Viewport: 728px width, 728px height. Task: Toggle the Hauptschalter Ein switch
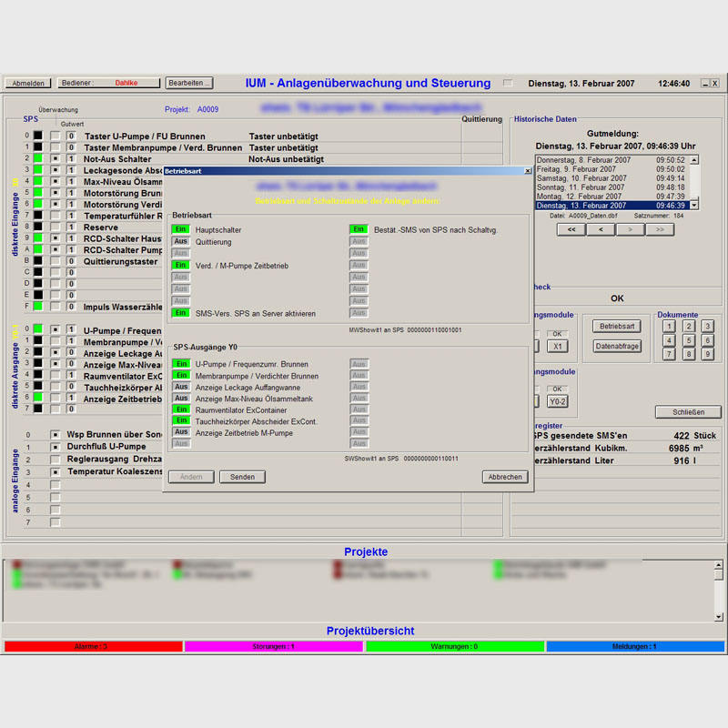pos(180,230)
